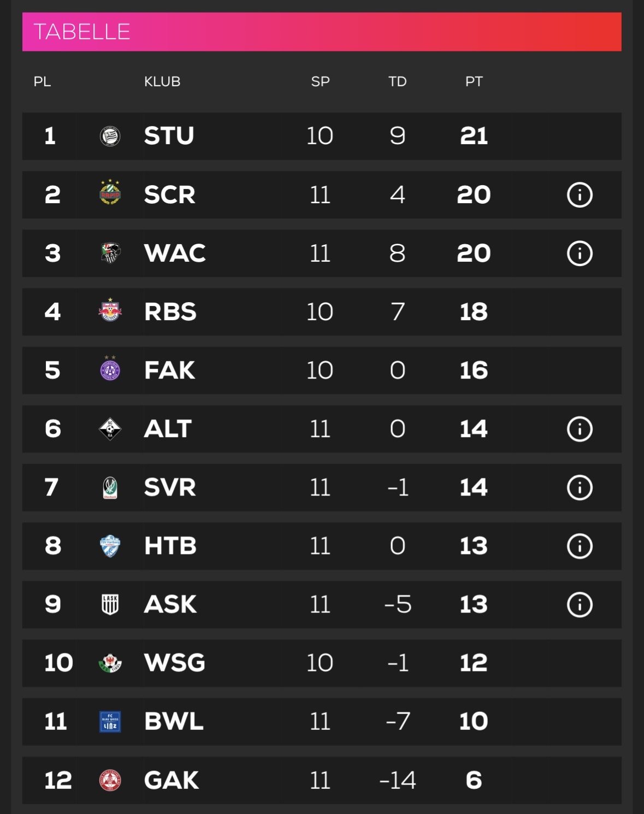Viewport: 644px width, 814px height.
Task: Click the Red Bull Salzburg crest
Action: coord(110,310)
